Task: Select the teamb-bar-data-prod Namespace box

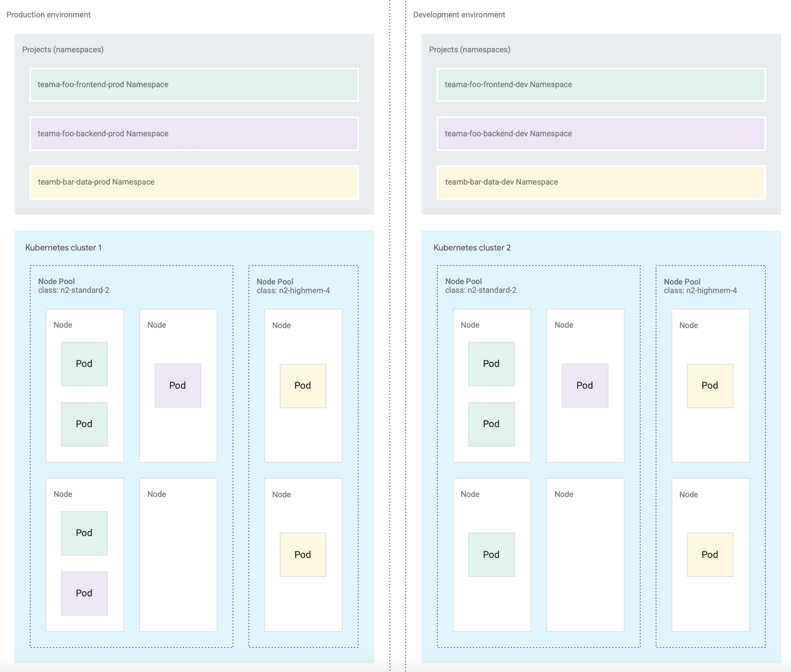Action: pyautogui.click(x=193, y=182)
